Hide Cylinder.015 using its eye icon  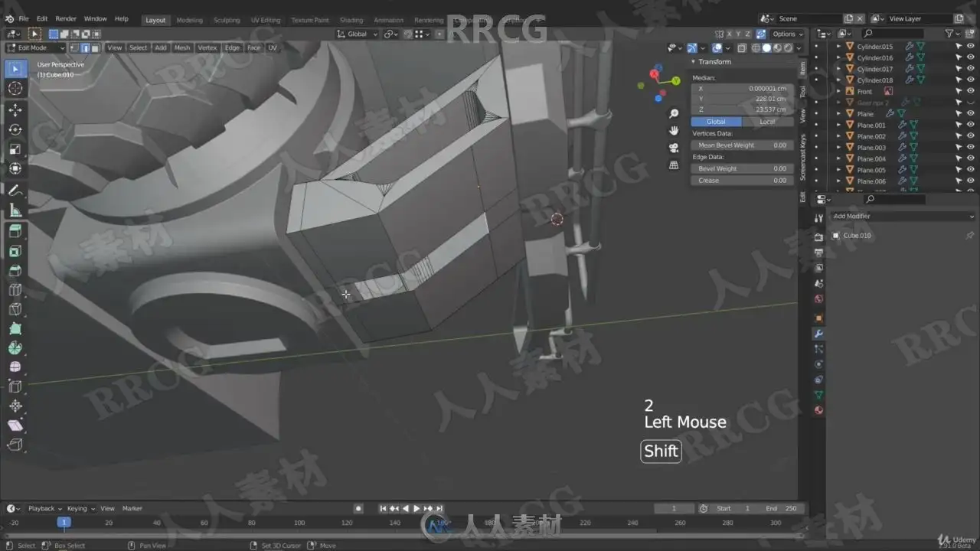(959, 47)
